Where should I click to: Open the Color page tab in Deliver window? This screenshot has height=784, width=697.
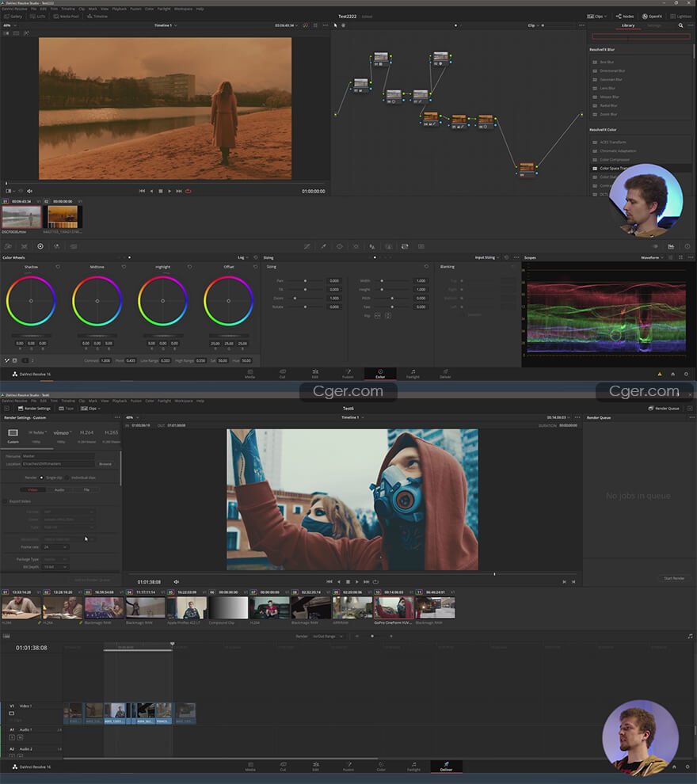380,767
